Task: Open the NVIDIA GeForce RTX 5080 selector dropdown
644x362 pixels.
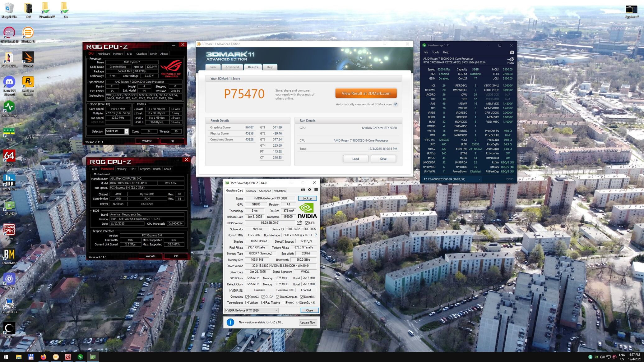Action: 276,310
